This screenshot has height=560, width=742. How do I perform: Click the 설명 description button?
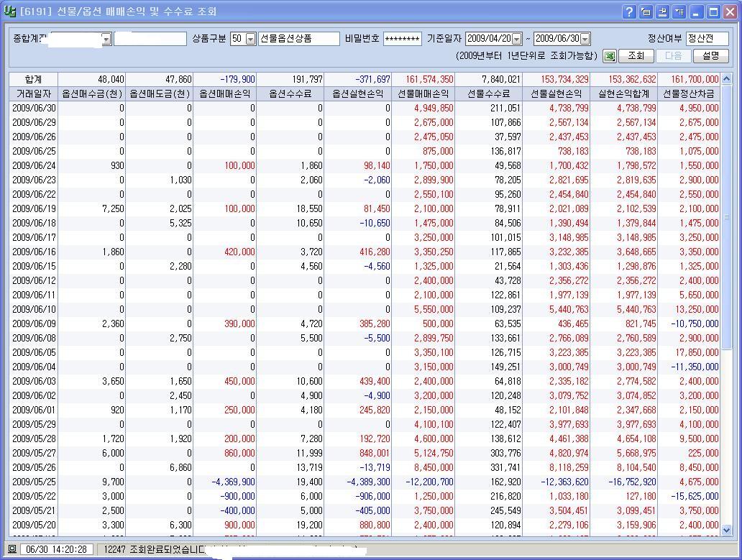[711, 56]
